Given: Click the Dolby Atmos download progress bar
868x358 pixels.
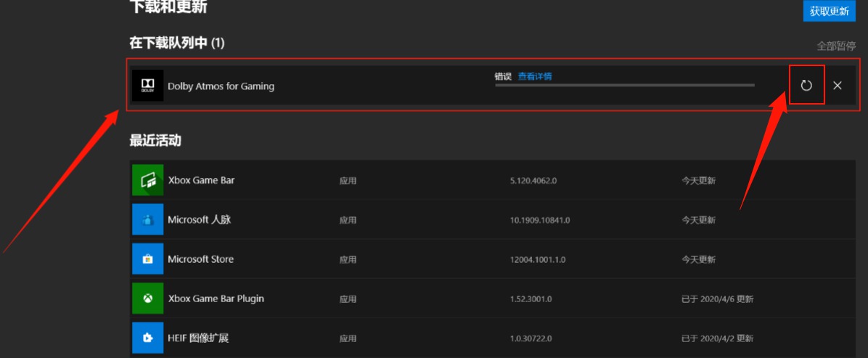Looking at the screenshot, I should (x=624, y=85).
